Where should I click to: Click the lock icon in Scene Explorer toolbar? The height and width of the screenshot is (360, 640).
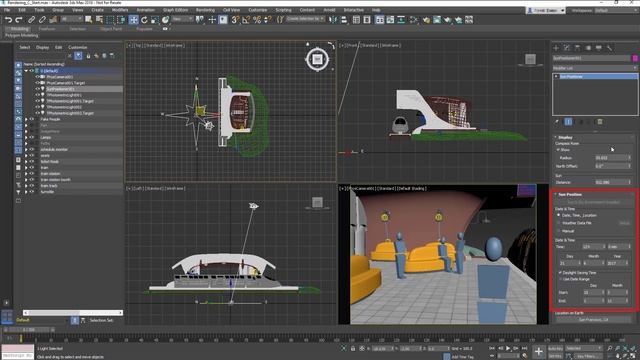point(88,56)
